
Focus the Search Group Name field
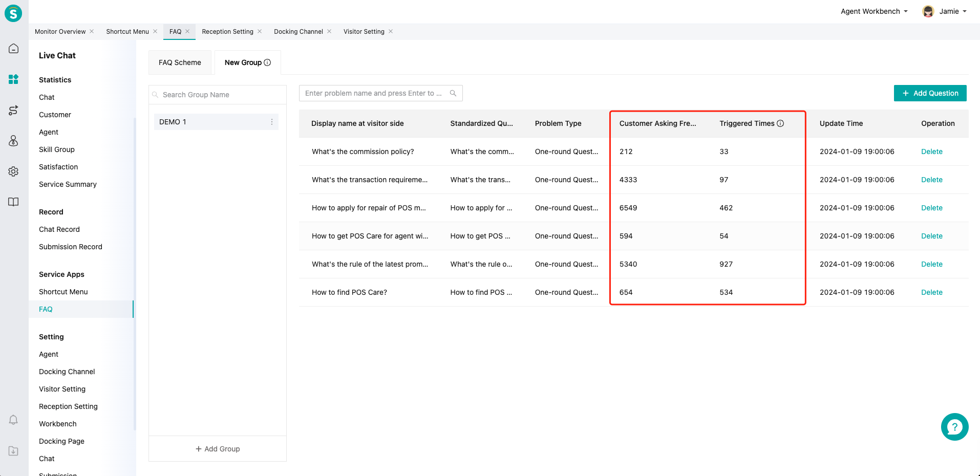tap(218, 95)
